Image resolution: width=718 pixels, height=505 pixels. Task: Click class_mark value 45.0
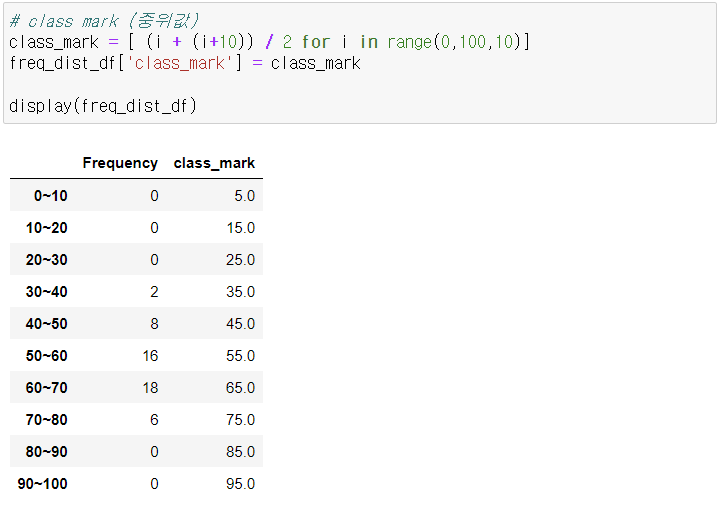pyautogui.click(x=240, y=324)
